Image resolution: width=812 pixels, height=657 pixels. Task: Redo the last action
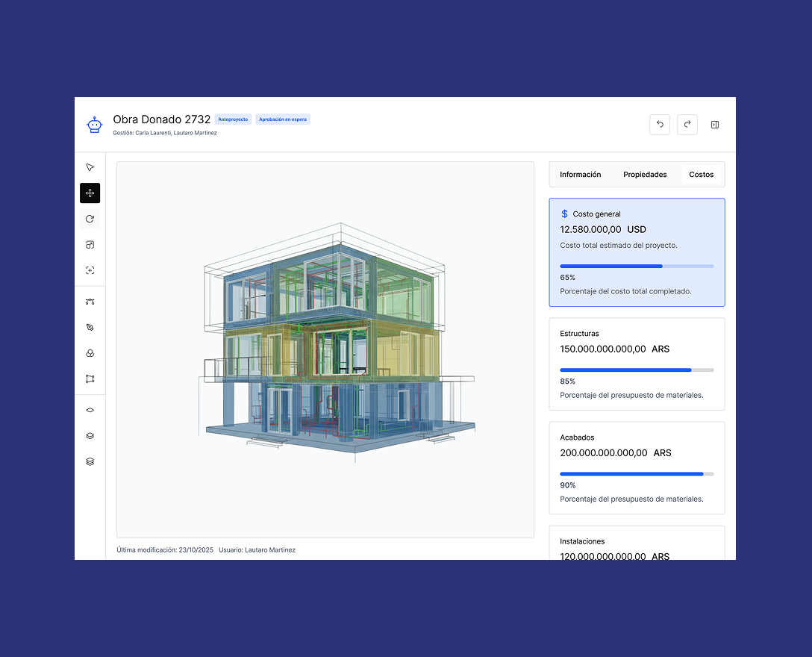(x=687, y=125)
